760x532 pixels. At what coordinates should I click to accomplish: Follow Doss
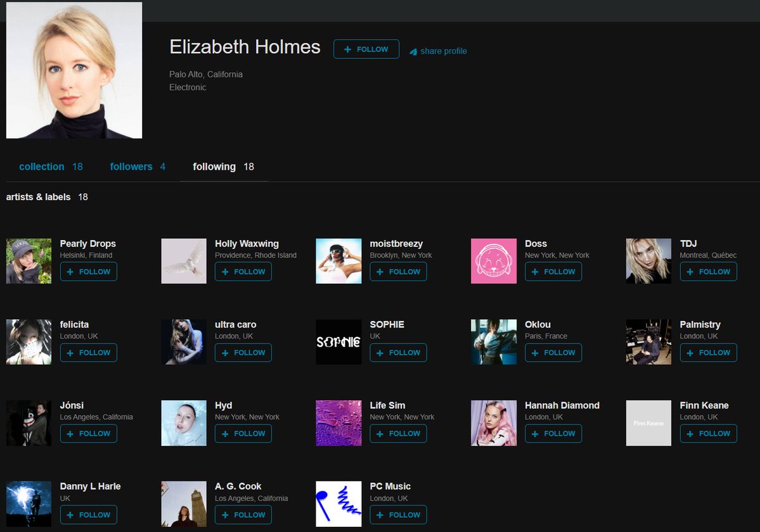(x=553, y=272)
